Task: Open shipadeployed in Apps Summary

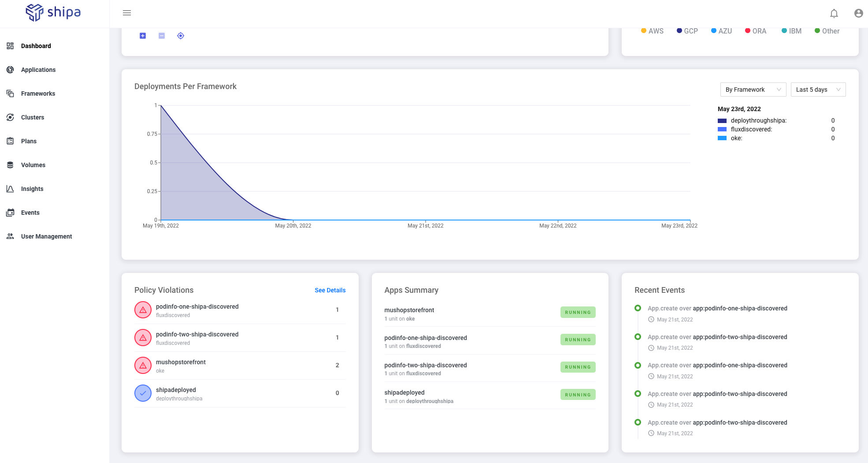Action: 404,392
